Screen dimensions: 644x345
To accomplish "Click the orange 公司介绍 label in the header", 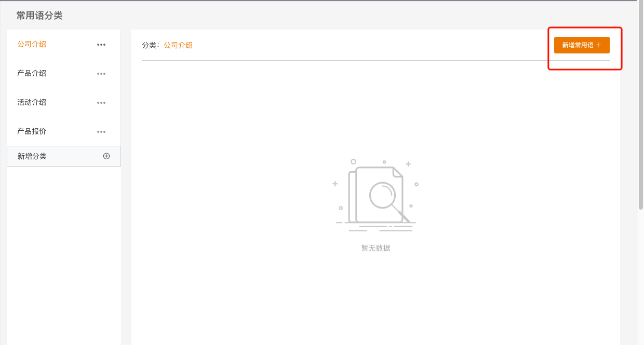I will [x=178, y=46].
